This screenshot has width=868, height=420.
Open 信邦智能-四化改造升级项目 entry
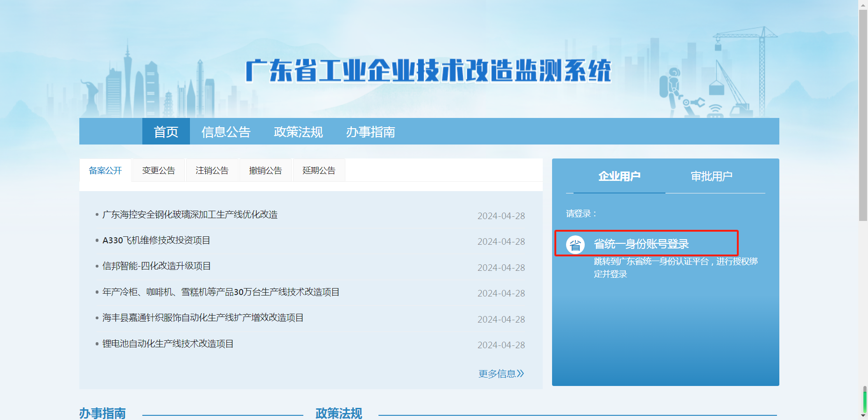[x=157, y=266]
